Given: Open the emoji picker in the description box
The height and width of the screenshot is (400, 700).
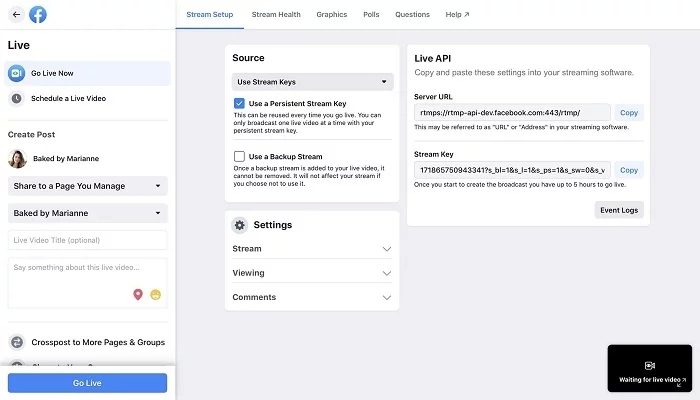Looking at the screenshot, I should tap(156, 294).
